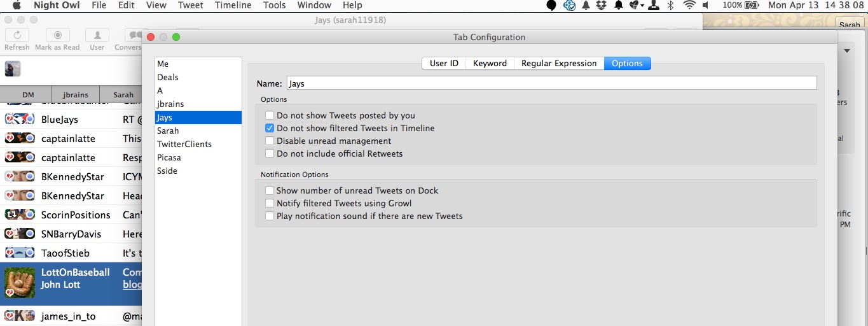Screen dimensions: 868x326
Task: Click the ScorinPositions username
Action: [x=76, y=215]
